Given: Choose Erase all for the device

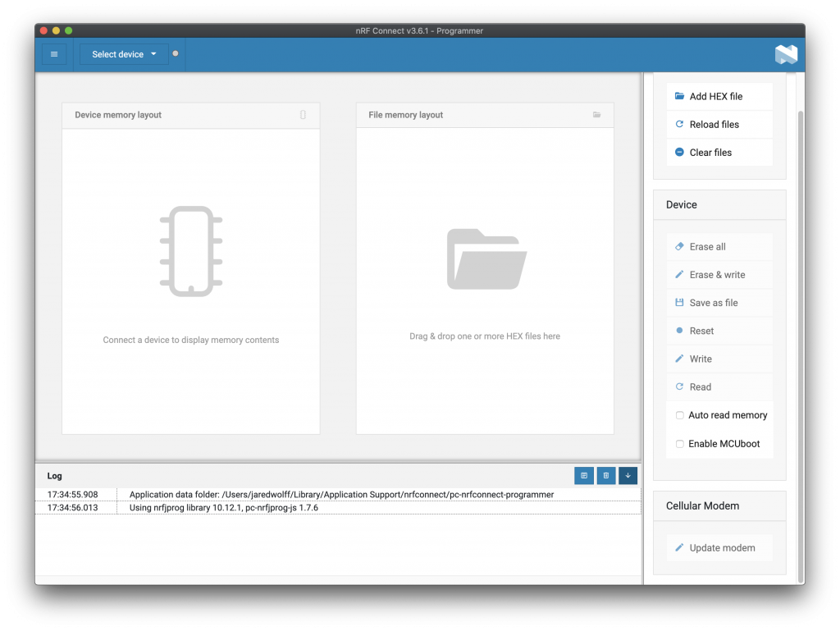Looking at the screenshot, I should (719, 247).
